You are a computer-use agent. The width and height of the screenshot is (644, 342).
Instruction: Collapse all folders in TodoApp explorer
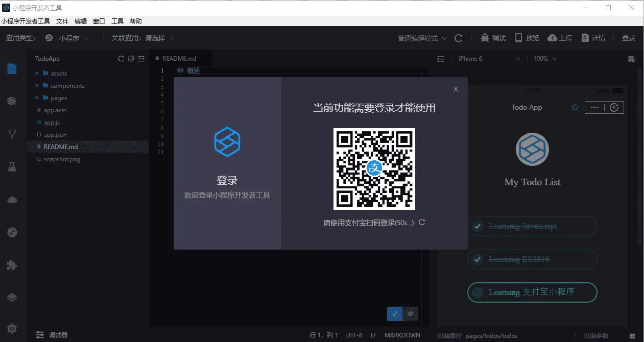pos(131,59)
